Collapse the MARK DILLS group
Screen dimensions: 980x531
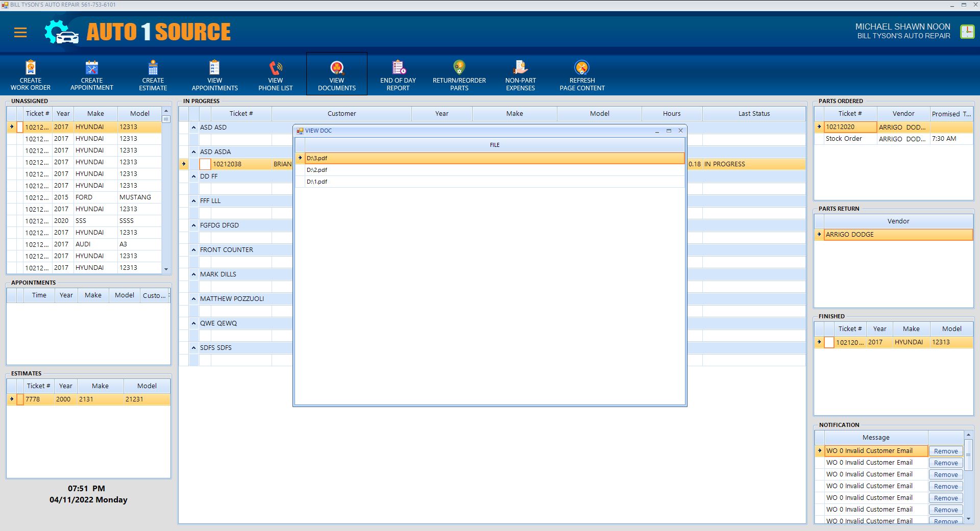point(194,274)
